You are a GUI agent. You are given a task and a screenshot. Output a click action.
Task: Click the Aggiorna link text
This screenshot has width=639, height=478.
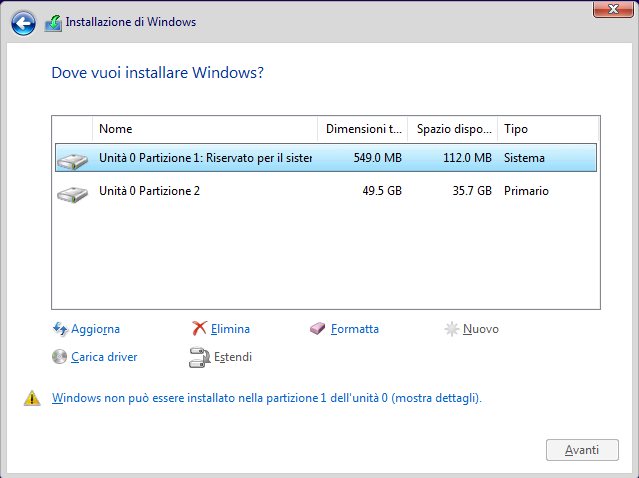tap(96, 329)
